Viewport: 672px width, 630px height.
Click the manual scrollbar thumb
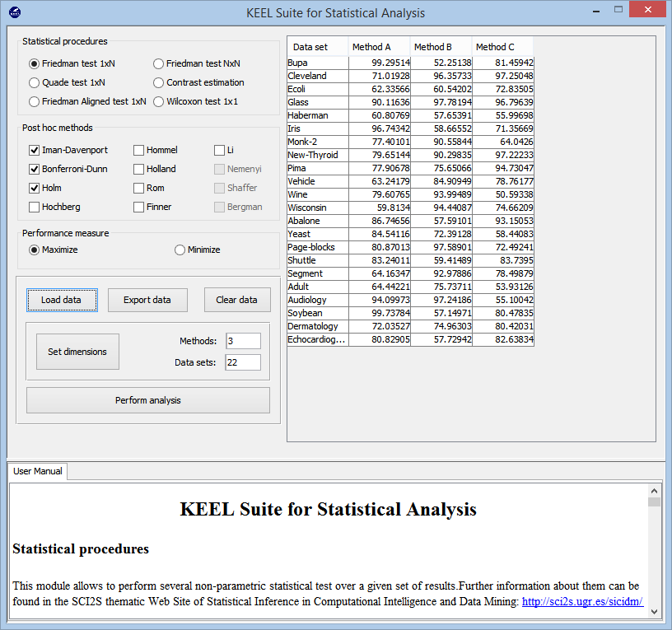click(x=654, y=502)
